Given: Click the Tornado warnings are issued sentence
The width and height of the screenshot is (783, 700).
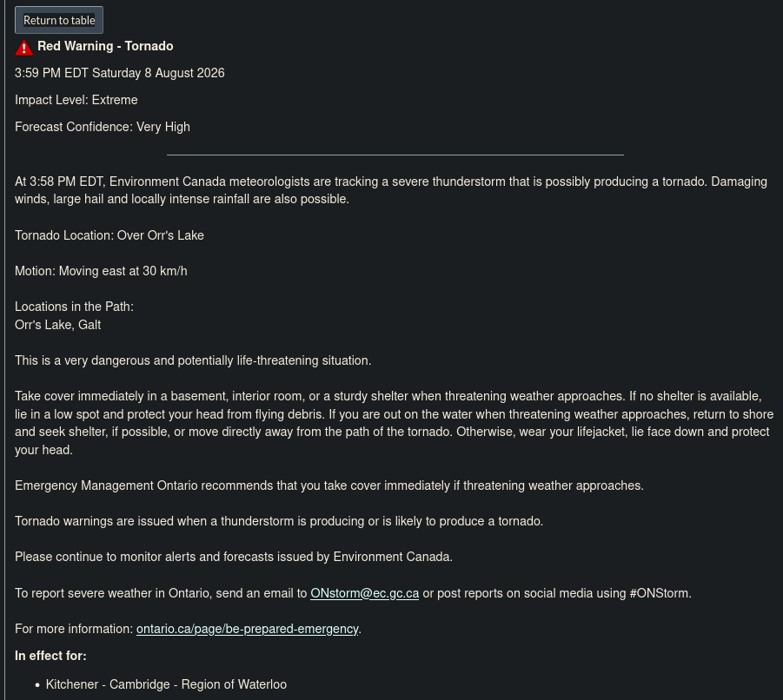Looking at the screenshot, I should tap(279, 521).
